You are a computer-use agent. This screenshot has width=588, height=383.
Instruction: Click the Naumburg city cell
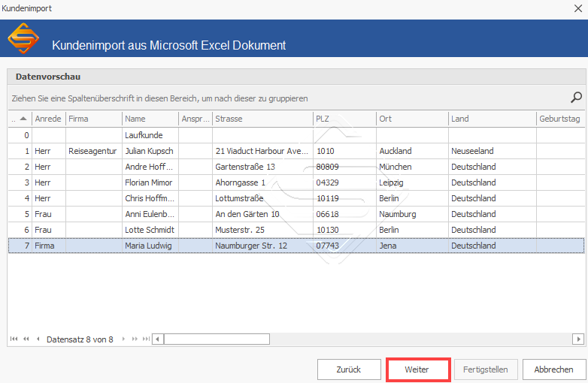[412, 214]
